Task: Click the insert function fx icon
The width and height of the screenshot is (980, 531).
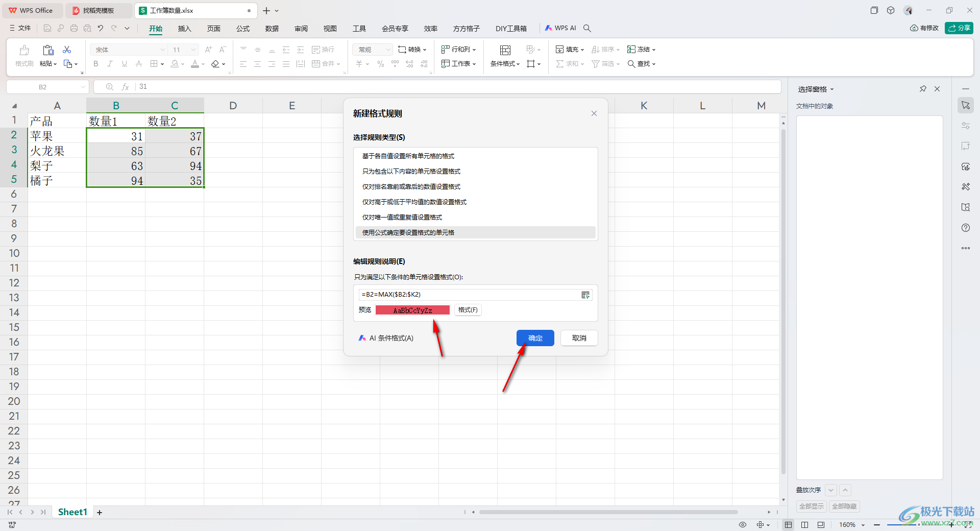Action: point(125,87)
